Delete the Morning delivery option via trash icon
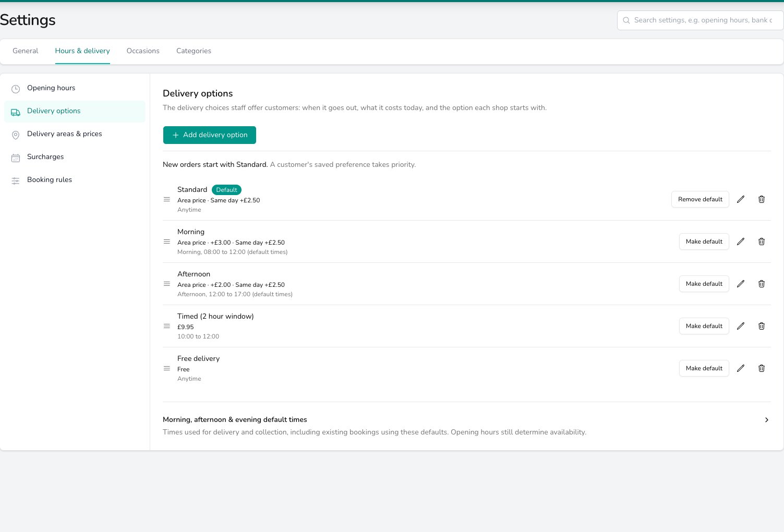This screenshot has height=532, width=784. 762,241
